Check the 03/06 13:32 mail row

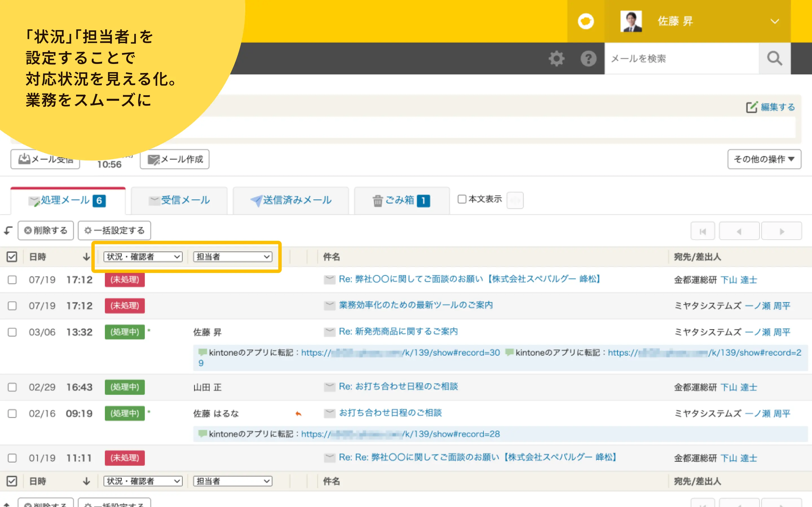point(12,332)
